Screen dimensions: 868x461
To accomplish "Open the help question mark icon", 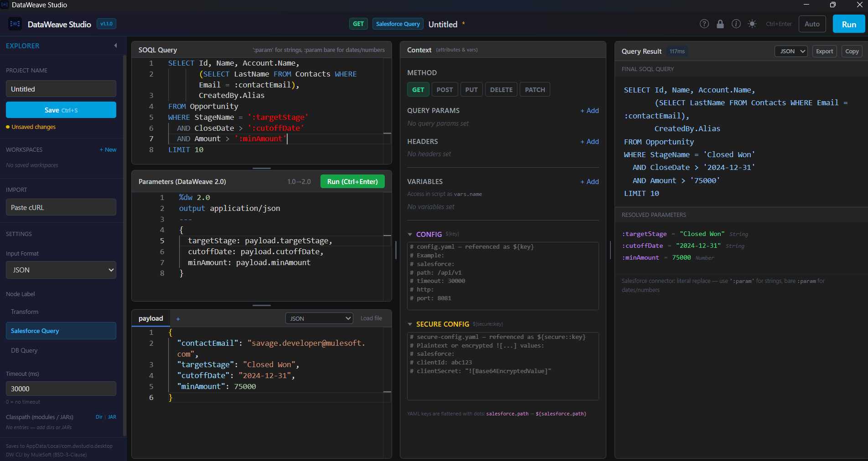I will (x=704, y=24).
